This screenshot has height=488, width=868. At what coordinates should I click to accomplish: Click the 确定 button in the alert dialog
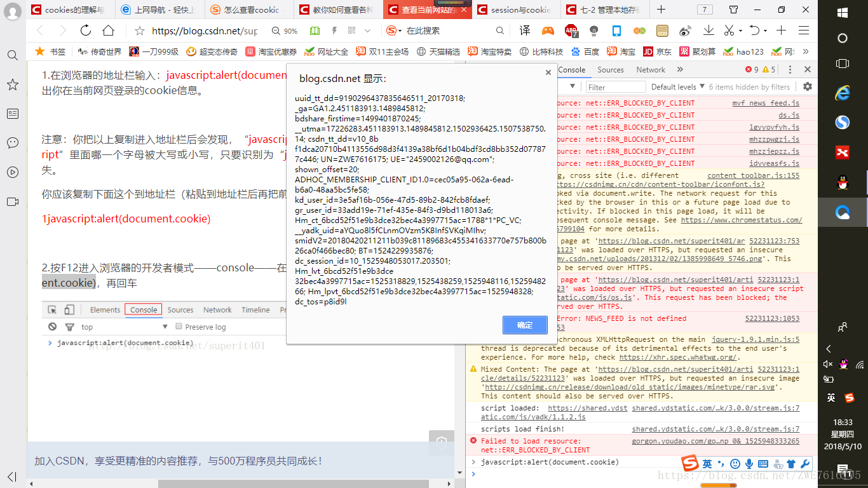pyautogui.click(x=525, y=325)
